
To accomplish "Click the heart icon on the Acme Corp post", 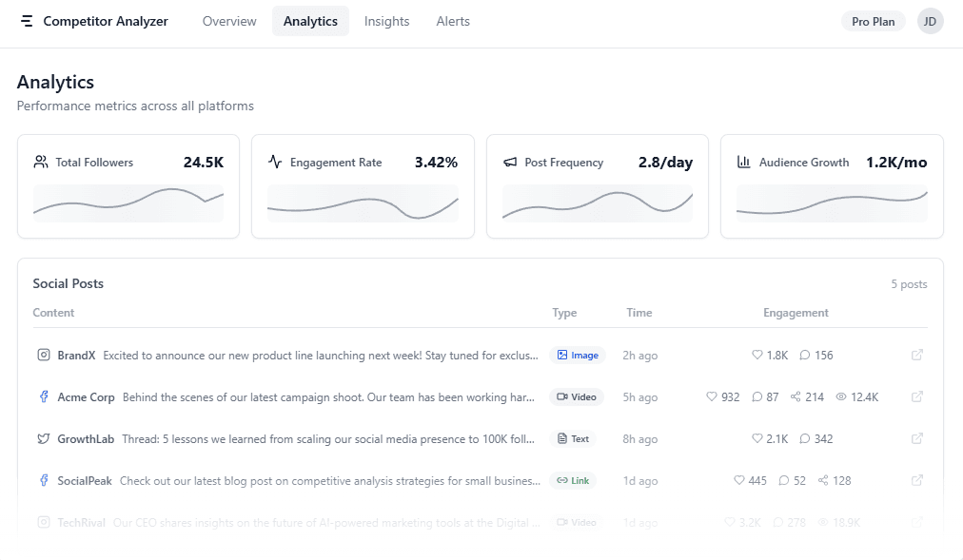I will (710, 396).
